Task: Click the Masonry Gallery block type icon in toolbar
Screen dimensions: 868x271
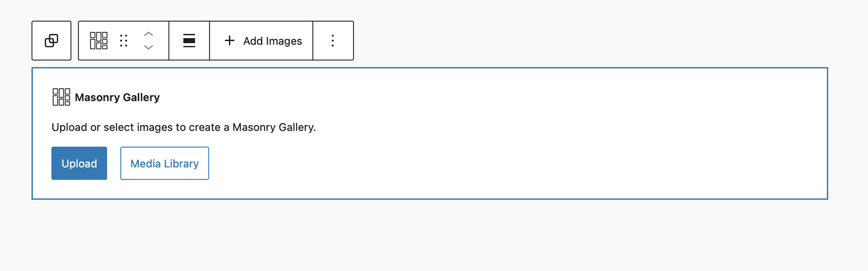Action: (99, 41)
